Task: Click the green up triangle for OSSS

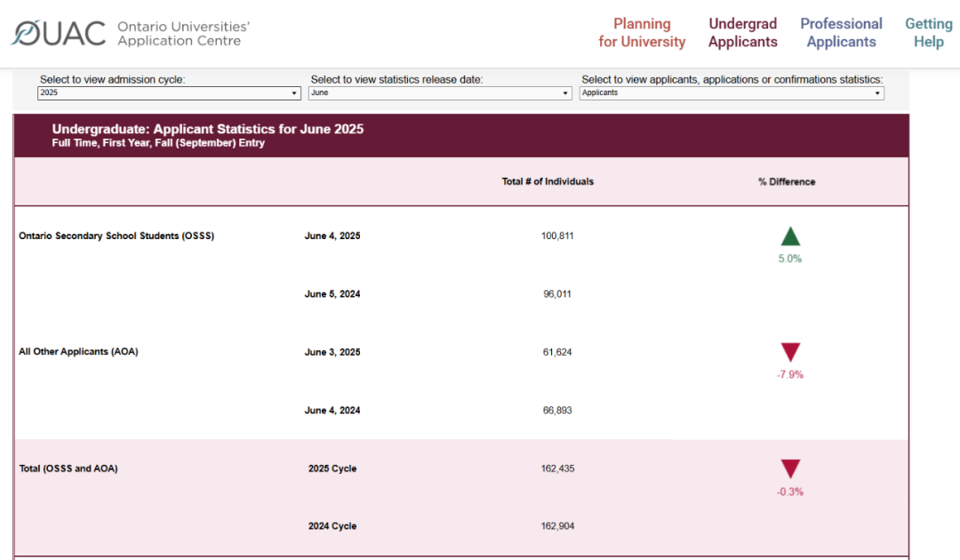Action: coord(790,237)
